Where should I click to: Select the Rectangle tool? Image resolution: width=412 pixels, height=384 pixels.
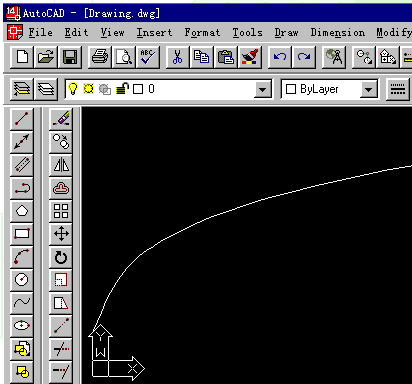pyautogui.click(x=22, y=234)
